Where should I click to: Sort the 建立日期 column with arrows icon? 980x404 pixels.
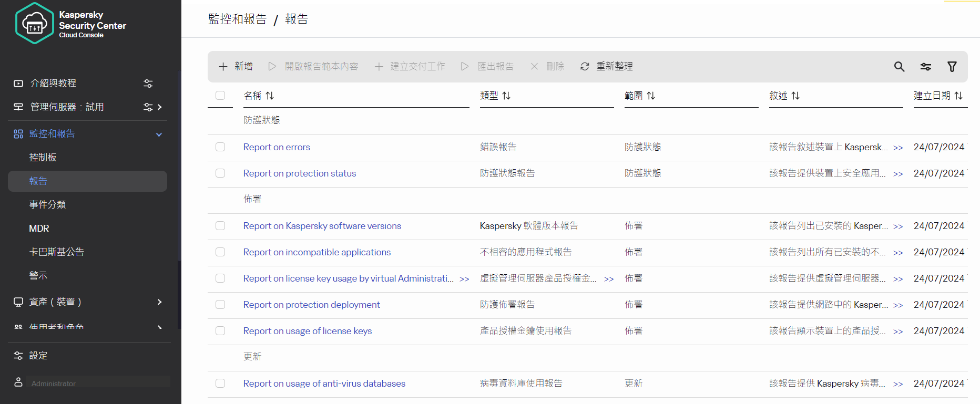958,96
